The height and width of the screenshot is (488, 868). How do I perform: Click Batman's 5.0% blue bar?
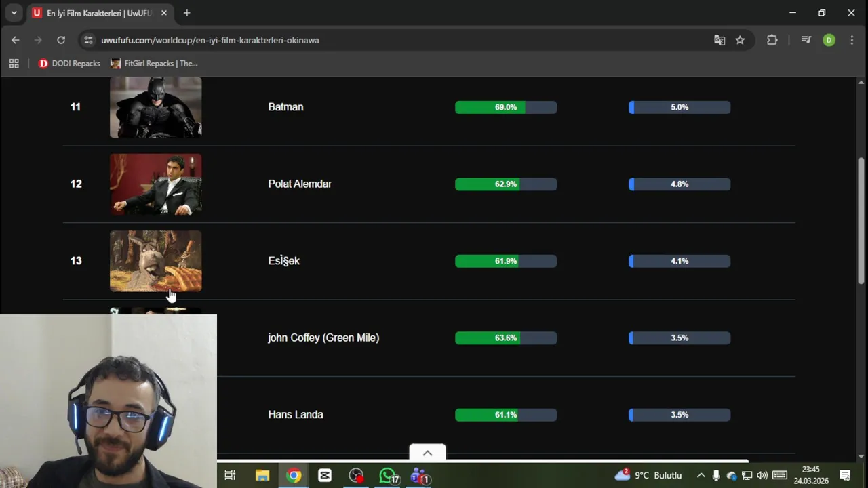(x=679, y=107)
